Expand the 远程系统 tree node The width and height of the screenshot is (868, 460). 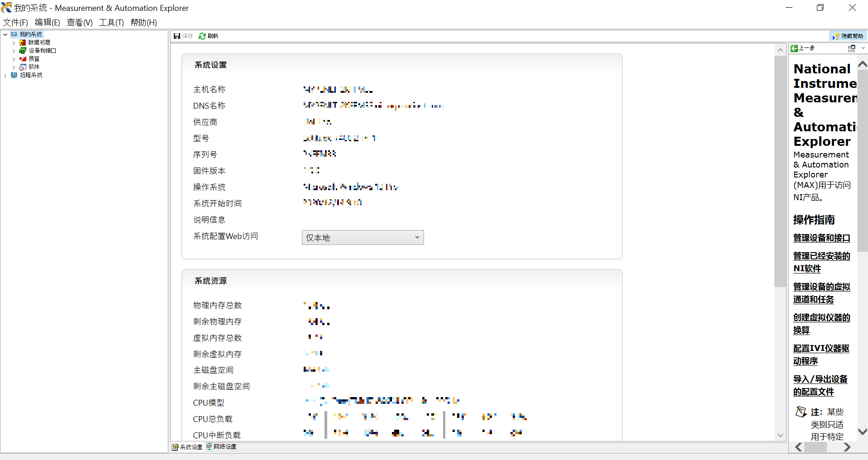point(5,75)
